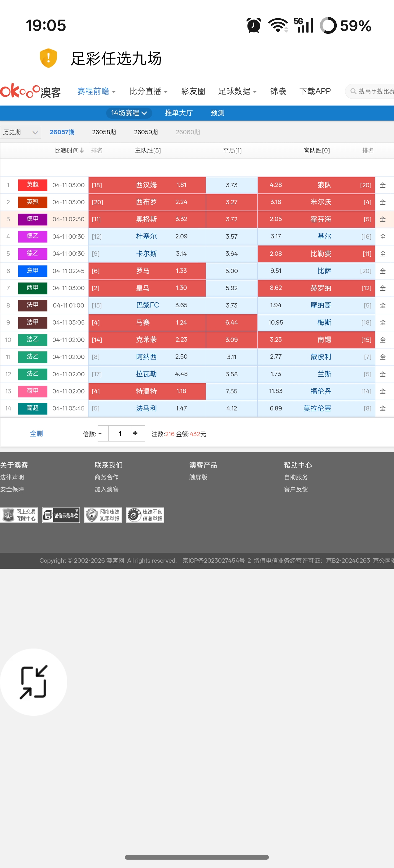Increase the multiplier with plus button
This screenshot has height=868, width=394.
click(135, 433)
